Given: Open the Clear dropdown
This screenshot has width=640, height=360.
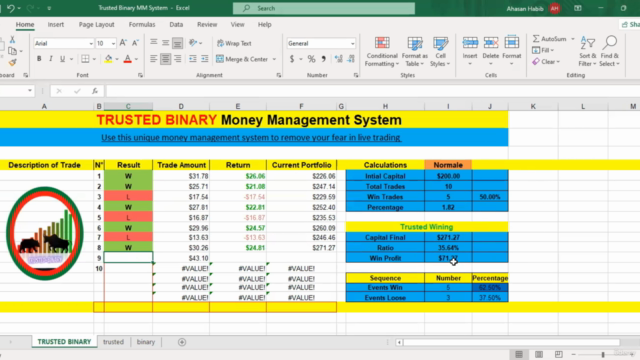Looking at the screenshot, I should click(x=546, y=62).
